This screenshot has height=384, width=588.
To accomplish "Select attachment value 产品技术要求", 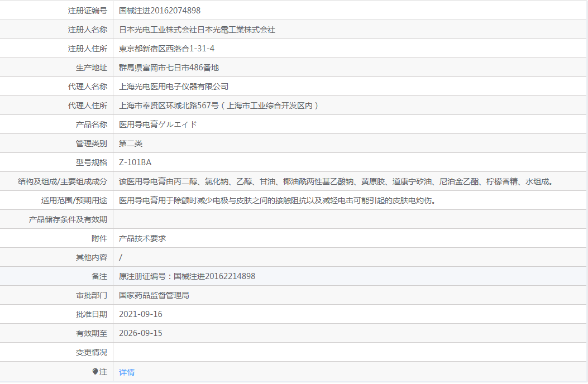I will (142, 238).
